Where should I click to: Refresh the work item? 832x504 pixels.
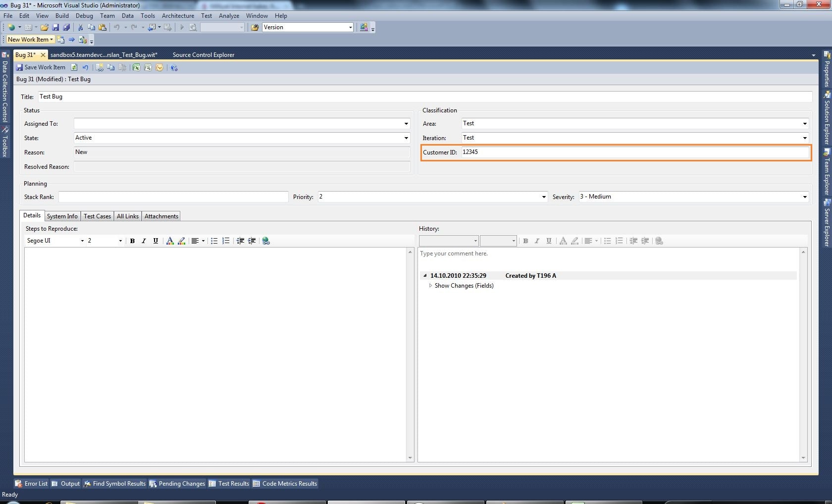[x=74, y=67]
